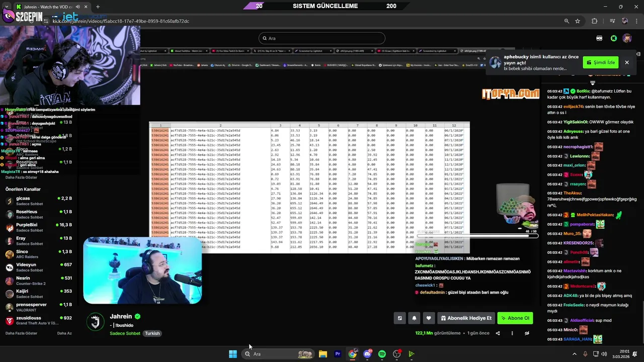Open the three-dot video options menu
644x362 pixels.
[x=512, y=333]
